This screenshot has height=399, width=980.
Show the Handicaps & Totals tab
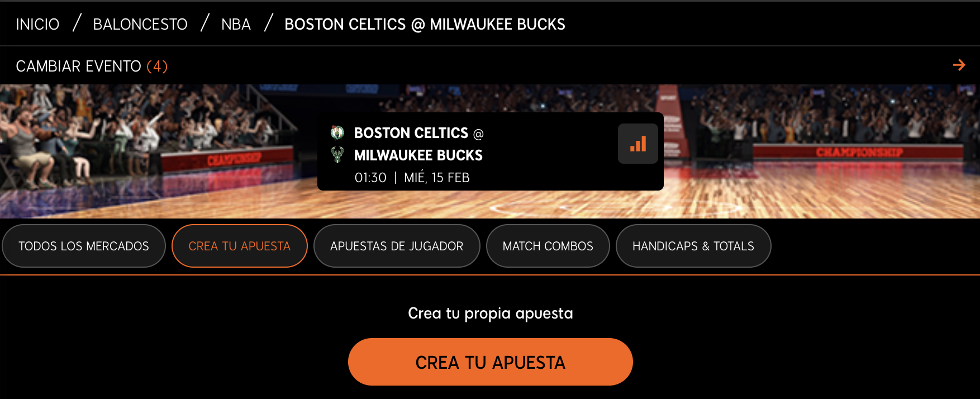tap(693, 246)
